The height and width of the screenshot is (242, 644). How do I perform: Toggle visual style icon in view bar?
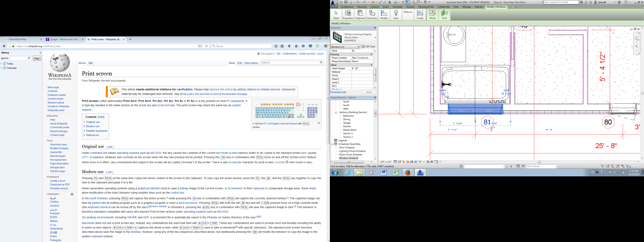[x=400, y=162]
